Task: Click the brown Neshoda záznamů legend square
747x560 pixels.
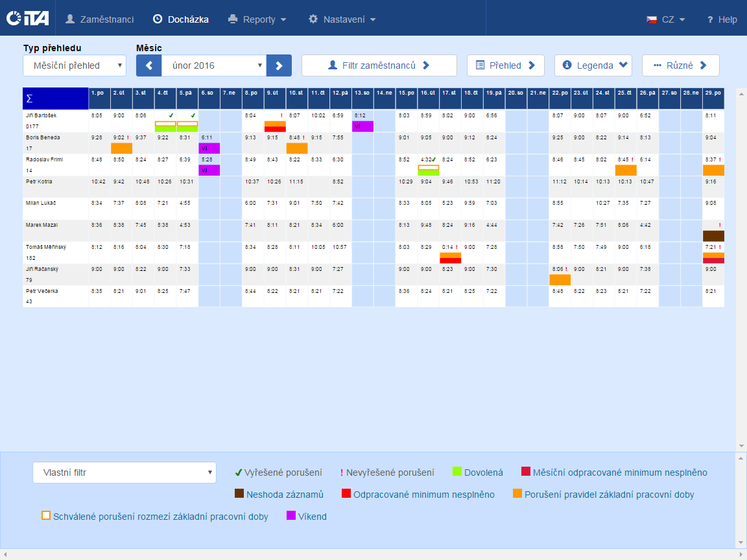Action: click(x=239, y=494)
